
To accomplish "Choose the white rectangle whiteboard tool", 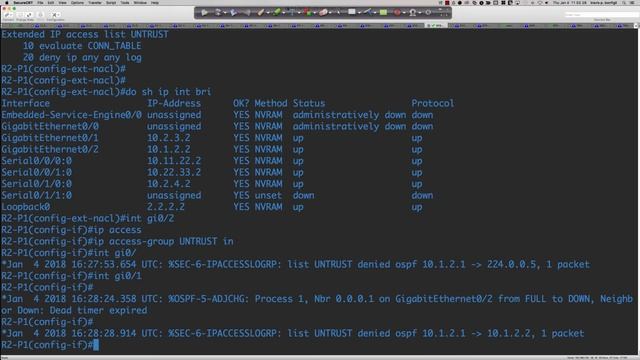I will click(x=352, y=12).
